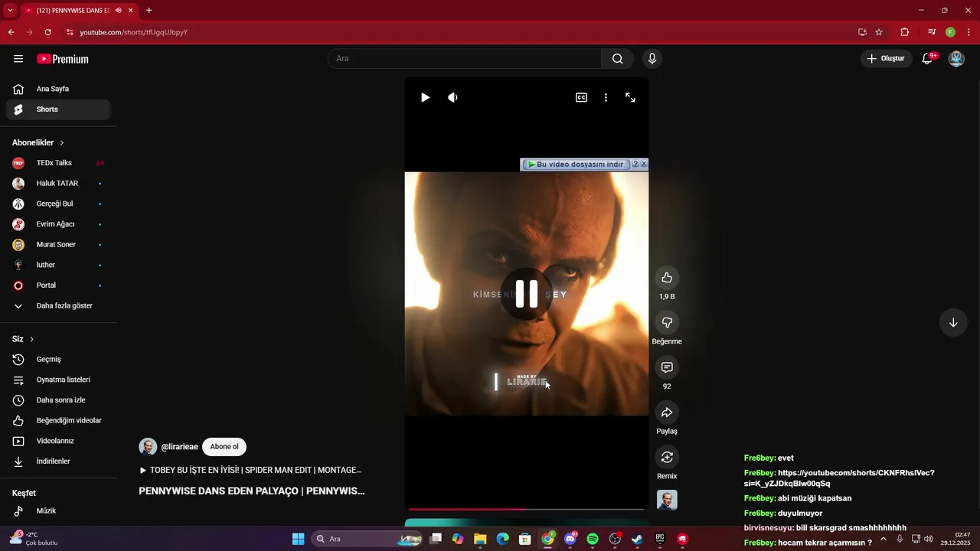Click the PENNYWISE DANS EDEN PALYAÇO title

coord(252,491)
